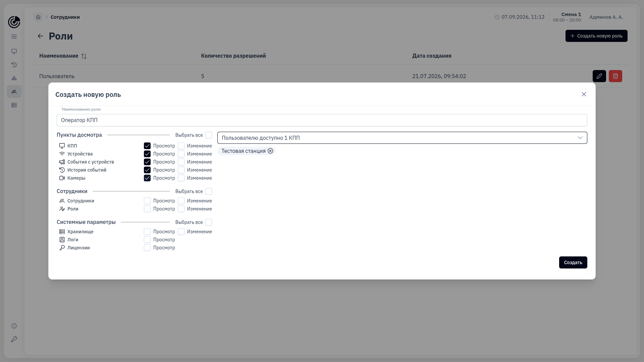Screen dimensions: 644x362
Task: Open the hierarchy icon in sidebar
Action: 14,78
